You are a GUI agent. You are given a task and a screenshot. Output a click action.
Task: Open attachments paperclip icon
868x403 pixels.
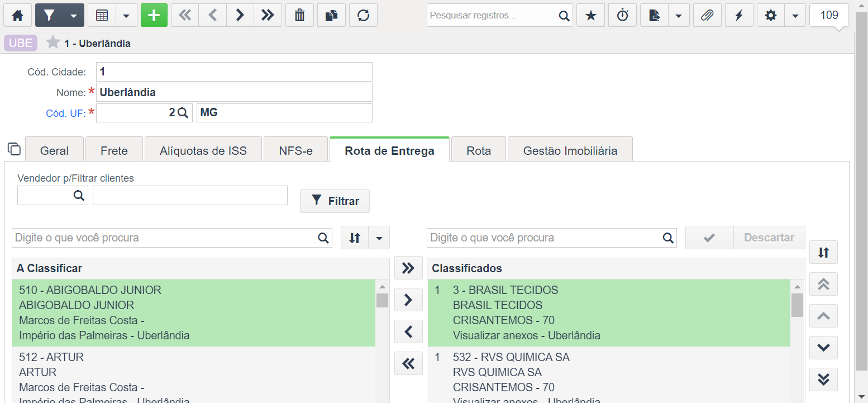click(707, 16)
